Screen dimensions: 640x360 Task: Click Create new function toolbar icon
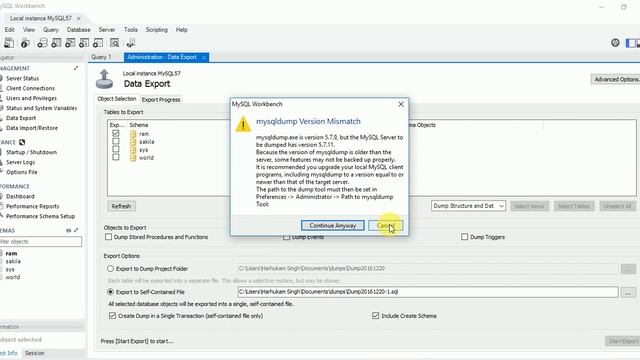(x=98, y=43)
